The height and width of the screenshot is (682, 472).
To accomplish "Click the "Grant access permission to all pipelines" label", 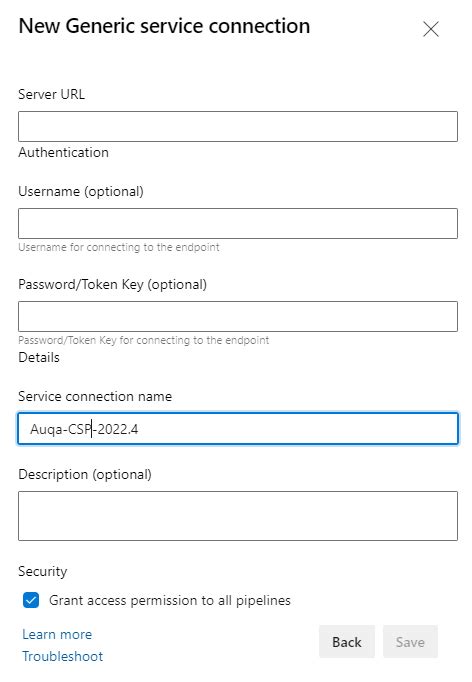I will [170, 600].
